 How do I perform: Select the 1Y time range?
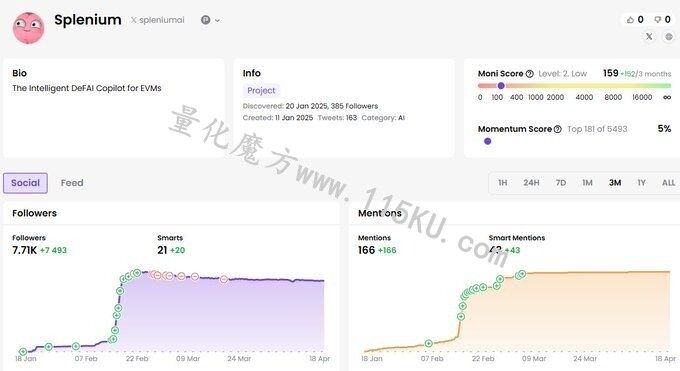click(x=641, y=183)
